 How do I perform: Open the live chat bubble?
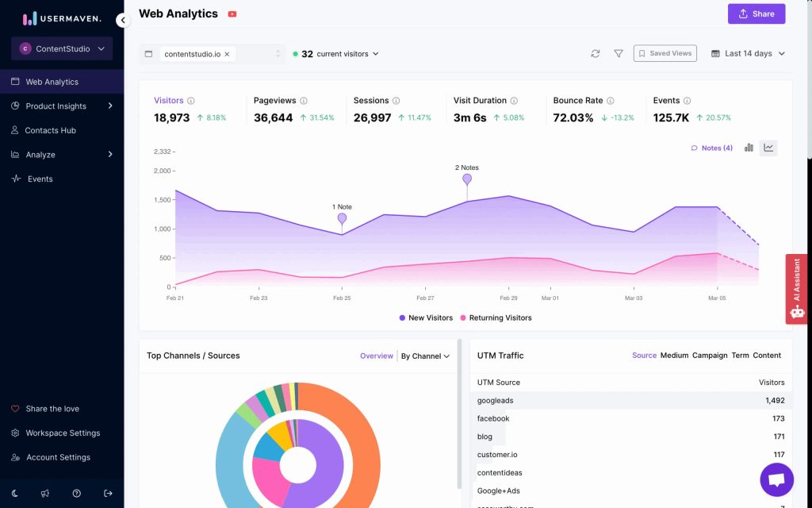point(777,480)
